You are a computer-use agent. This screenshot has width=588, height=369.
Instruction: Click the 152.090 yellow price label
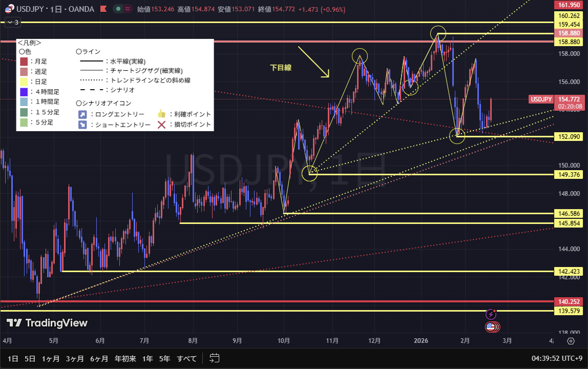click(569, 137)
